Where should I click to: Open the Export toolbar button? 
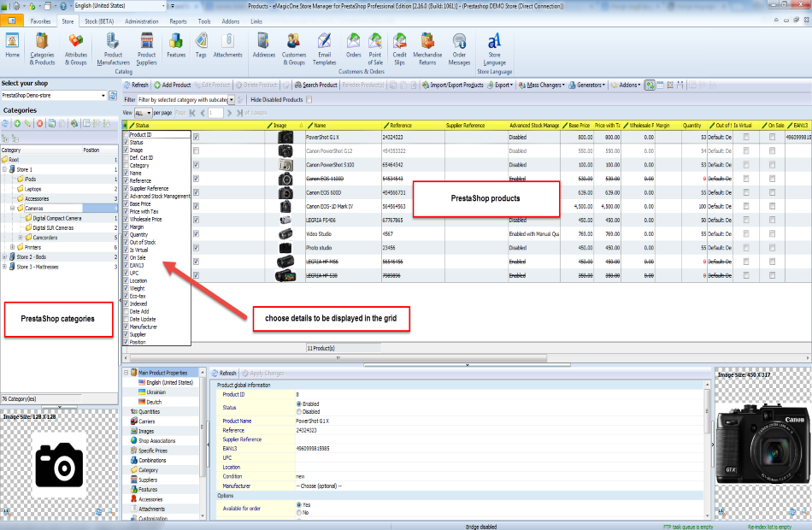[500, 85]
